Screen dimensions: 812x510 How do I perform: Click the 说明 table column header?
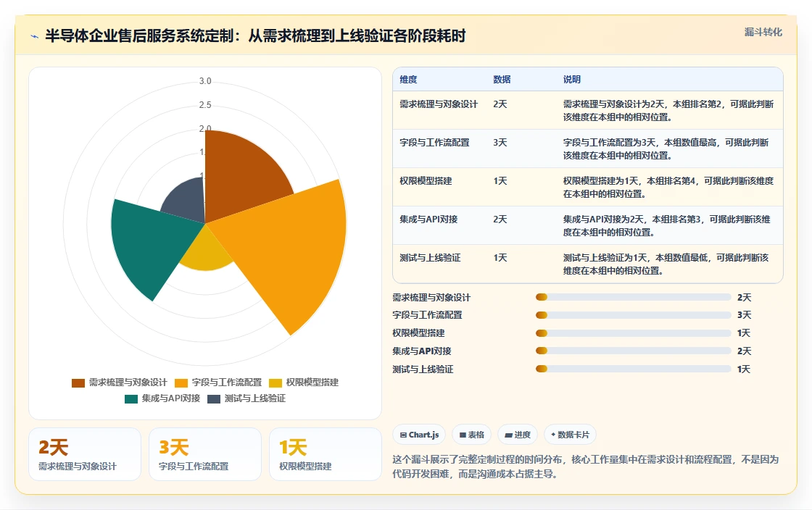click(x=572, y=80)
